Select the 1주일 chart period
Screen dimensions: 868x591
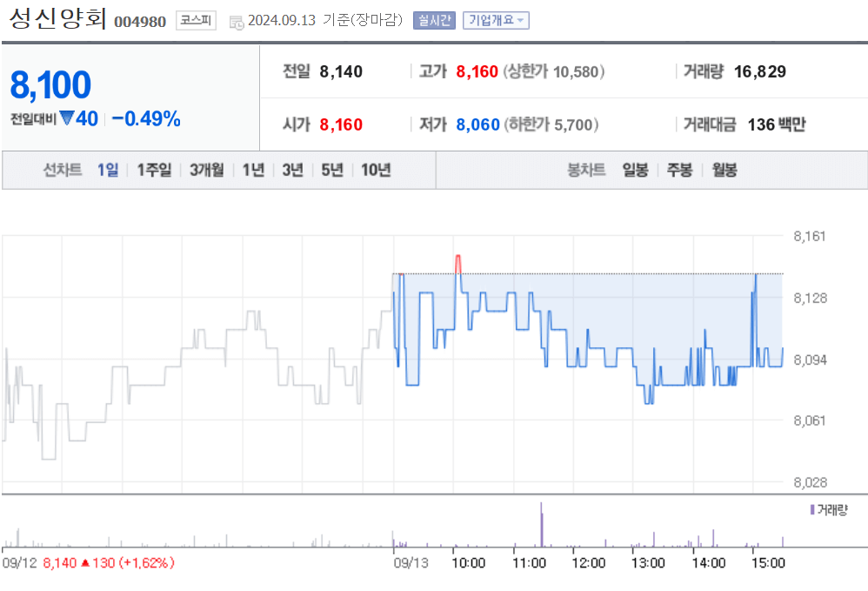coord(154,170)
